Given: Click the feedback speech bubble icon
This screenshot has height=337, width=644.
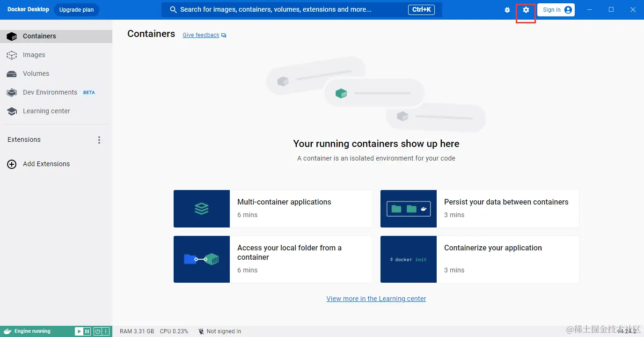Looking at the screenshot, I should tap(224, 36).
